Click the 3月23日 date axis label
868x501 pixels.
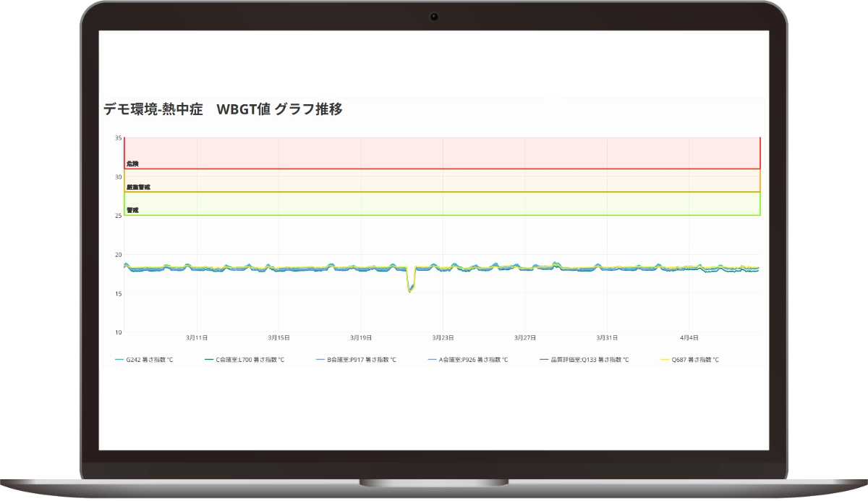point(443,337)
